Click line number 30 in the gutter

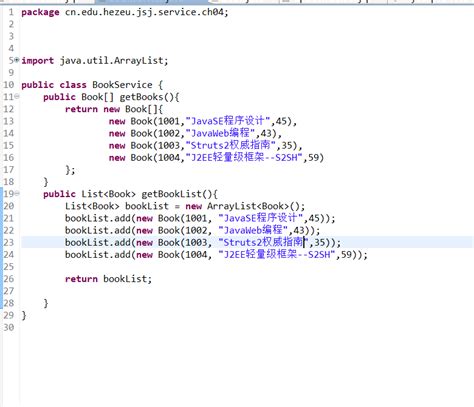(x=9, y=327)
